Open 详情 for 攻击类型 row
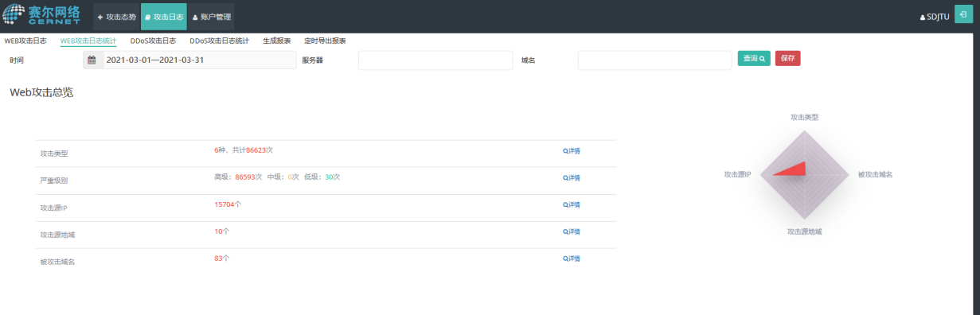This screenshot has width=980, height=315. click(x=572, y=150)
